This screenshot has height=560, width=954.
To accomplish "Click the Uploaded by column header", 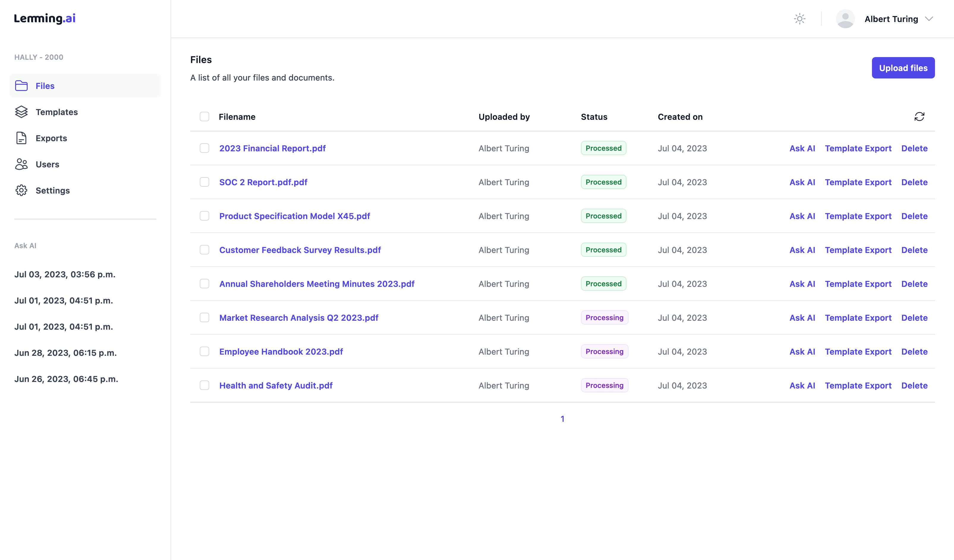I will (504, 117).
